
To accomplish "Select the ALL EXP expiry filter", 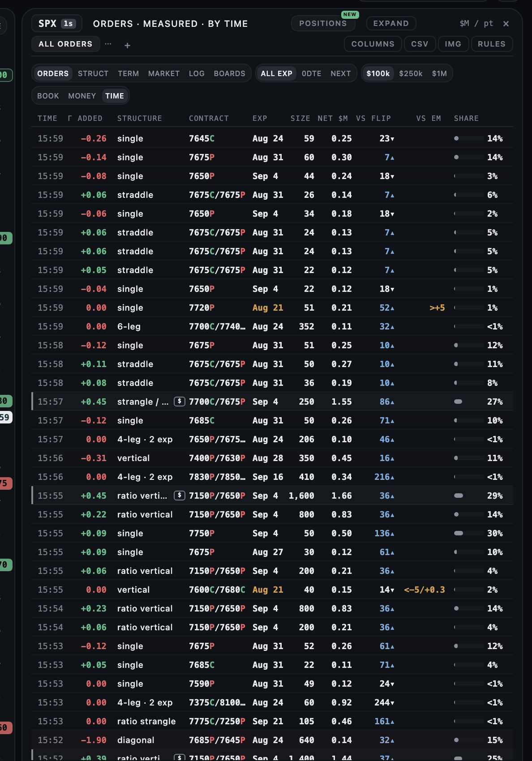I will pyautogui.click(x=276, y=73).
